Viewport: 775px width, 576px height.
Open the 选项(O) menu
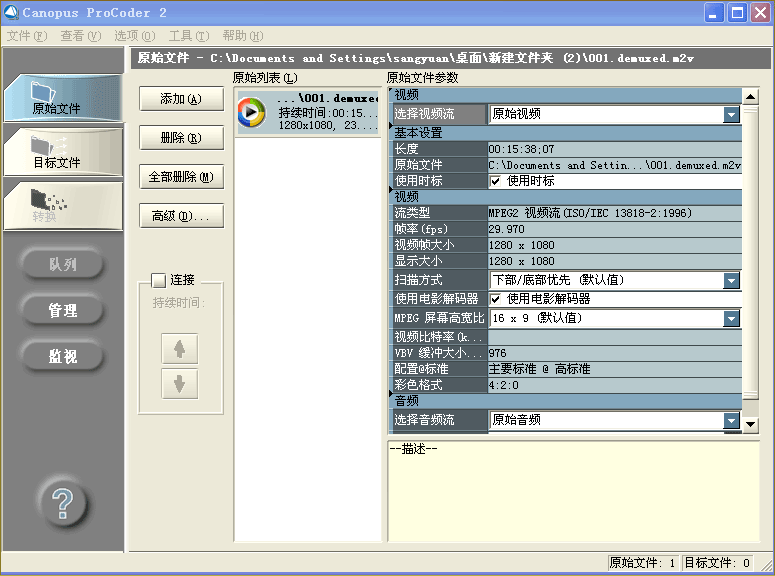tap(134, 36)
